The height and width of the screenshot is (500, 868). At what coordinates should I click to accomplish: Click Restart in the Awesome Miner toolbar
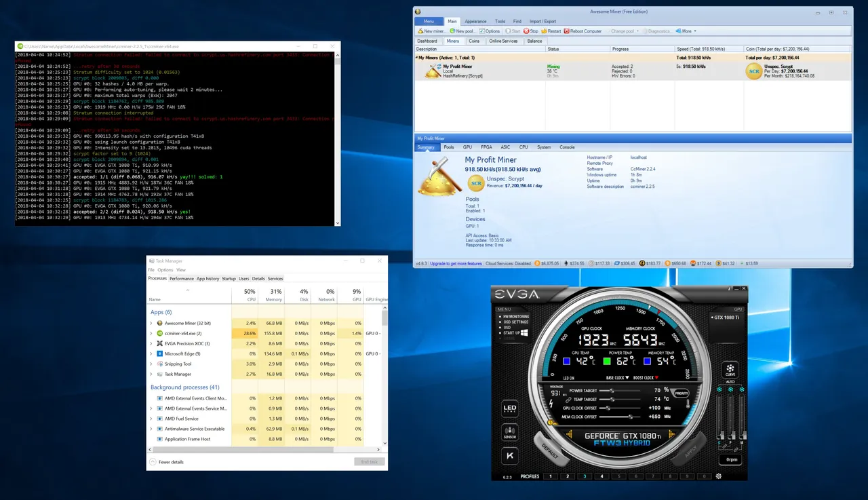click(x=551, y=31)
